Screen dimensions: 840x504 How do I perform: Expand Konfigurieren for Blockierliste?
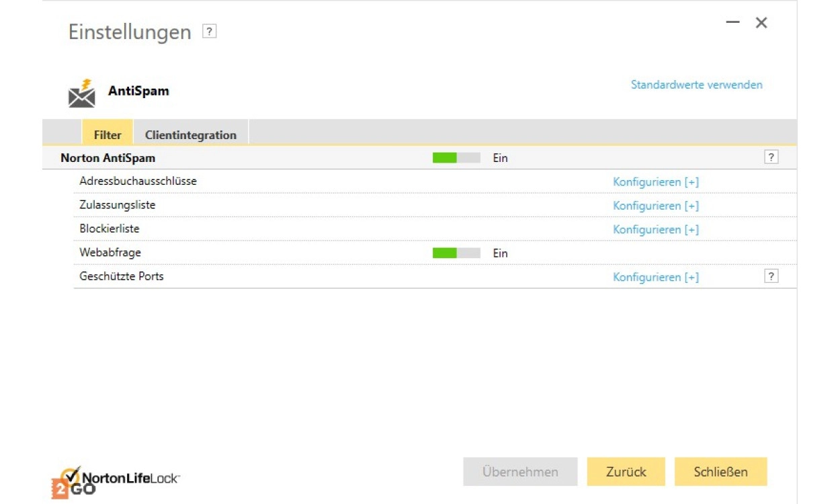coord(655,230)
